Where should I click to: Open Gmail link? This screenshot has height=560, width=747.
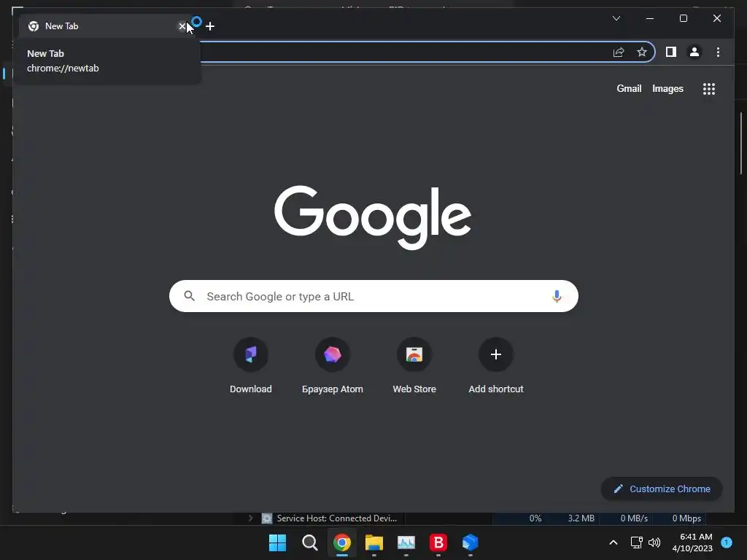[x=629, y=88]
